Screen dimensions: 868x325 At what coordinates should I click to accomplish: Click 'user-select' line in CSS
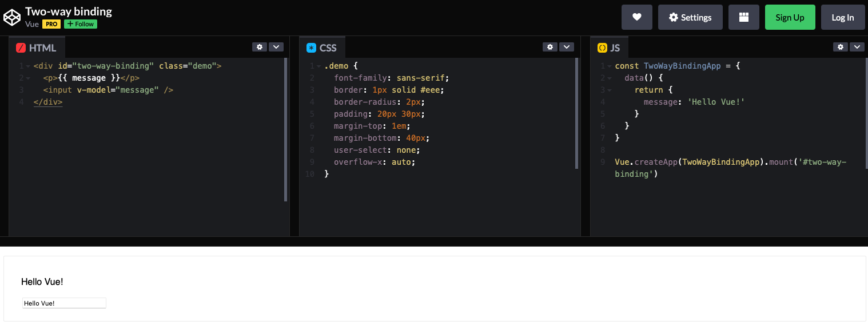[377, 150]
